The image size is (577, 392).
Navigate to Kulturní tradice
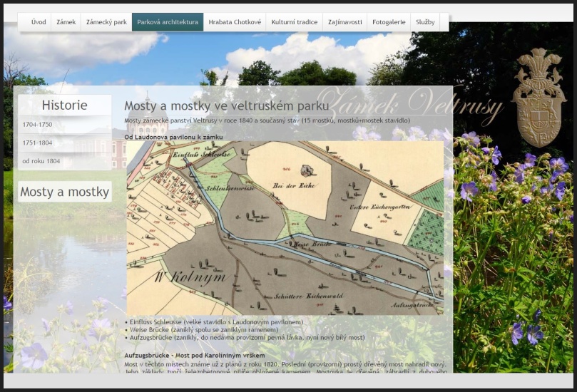click(x=294, y=22)
